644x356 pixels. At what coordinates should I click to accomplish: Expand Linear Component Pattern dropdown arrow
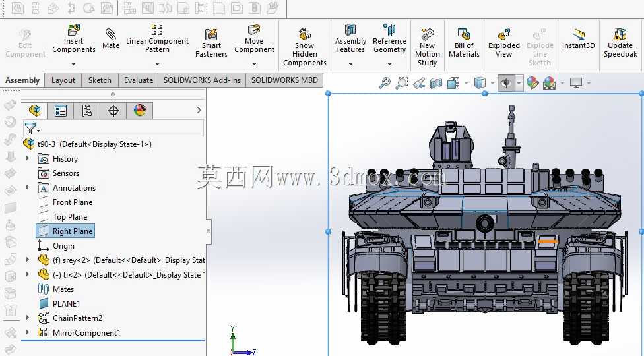pyautogui.click(x=157, y=65)
